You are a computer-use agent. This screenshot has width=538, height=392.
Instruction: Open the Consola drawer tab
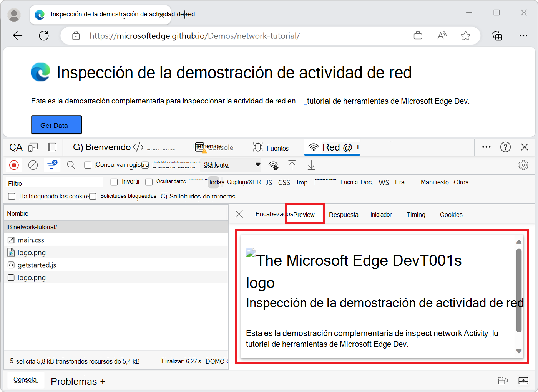[x=25, y=380]
